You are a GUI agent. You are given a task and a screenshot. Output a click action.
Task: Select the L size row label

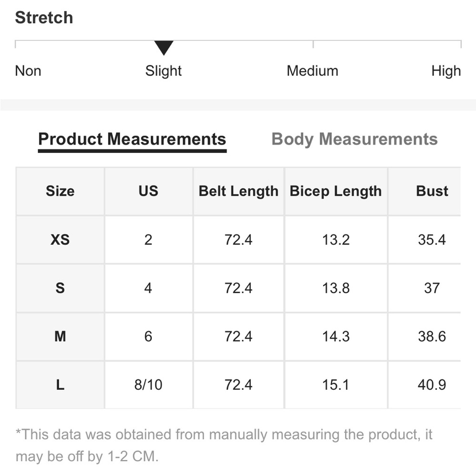60,385
